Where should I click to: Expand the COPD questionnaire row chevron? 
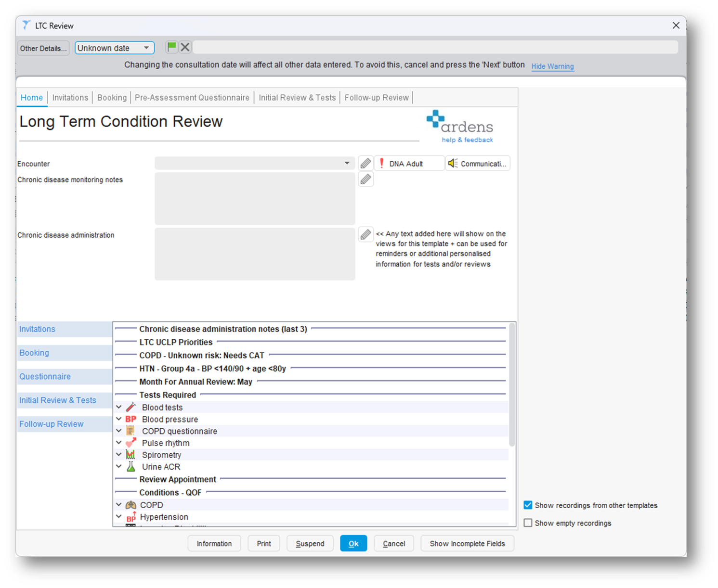pos(119,431)
